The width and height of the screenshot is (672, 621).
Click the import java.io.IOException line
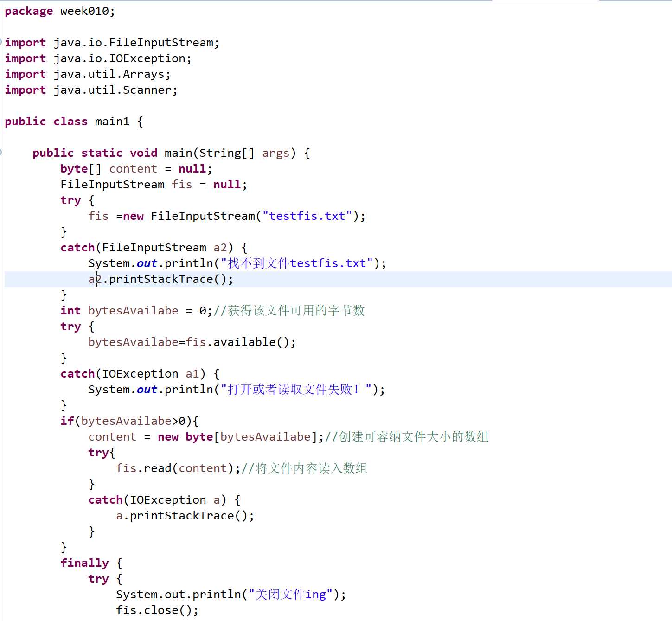click(x=98, y=58)
